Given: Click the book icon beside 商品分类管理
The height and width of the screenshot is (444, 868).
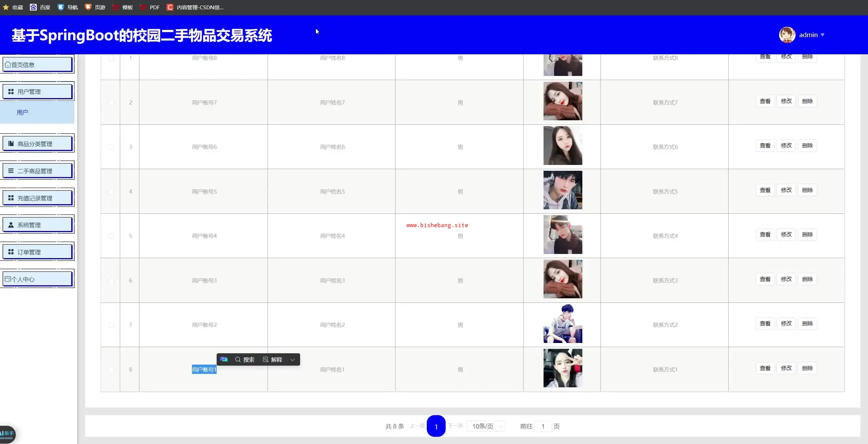Looking at the screenshot, I should tap(11, 144).
